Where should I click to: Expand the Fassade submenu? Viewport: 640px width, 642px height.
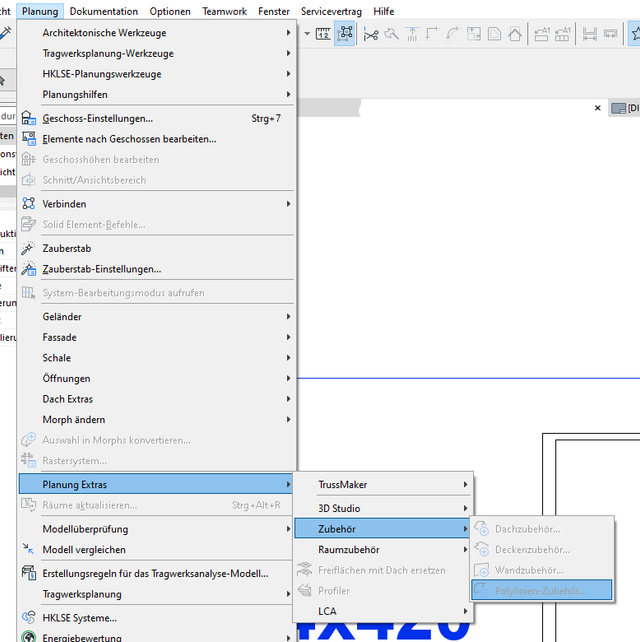(156, 337)
